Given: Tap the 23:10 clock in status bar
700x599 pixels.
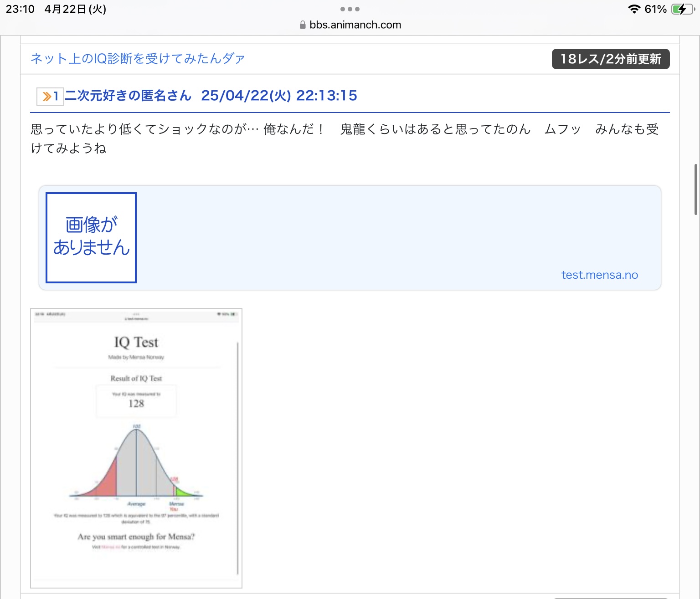Looking at the screenshot, I should coord(20,9).
